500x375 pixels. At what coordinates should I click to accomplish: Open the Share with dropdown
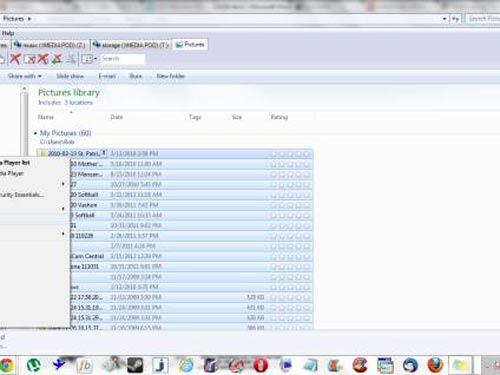click(25, 76)
